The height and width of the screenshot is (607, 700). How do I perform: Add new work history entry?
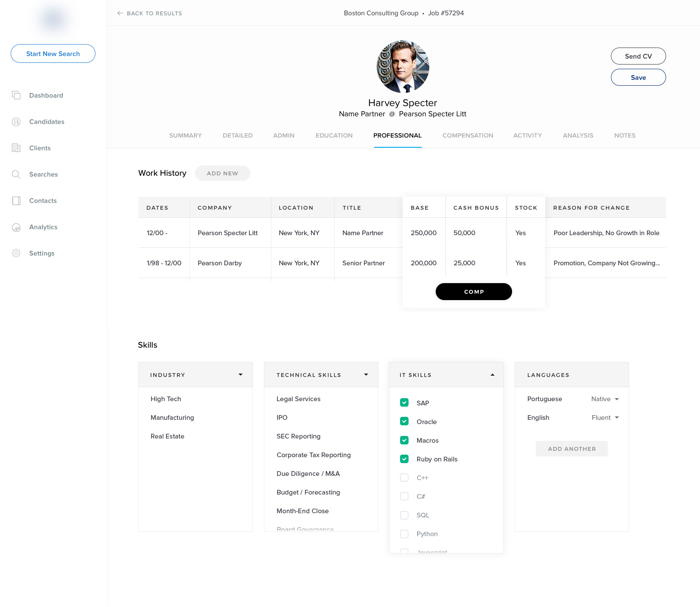(x=222, y=173)
